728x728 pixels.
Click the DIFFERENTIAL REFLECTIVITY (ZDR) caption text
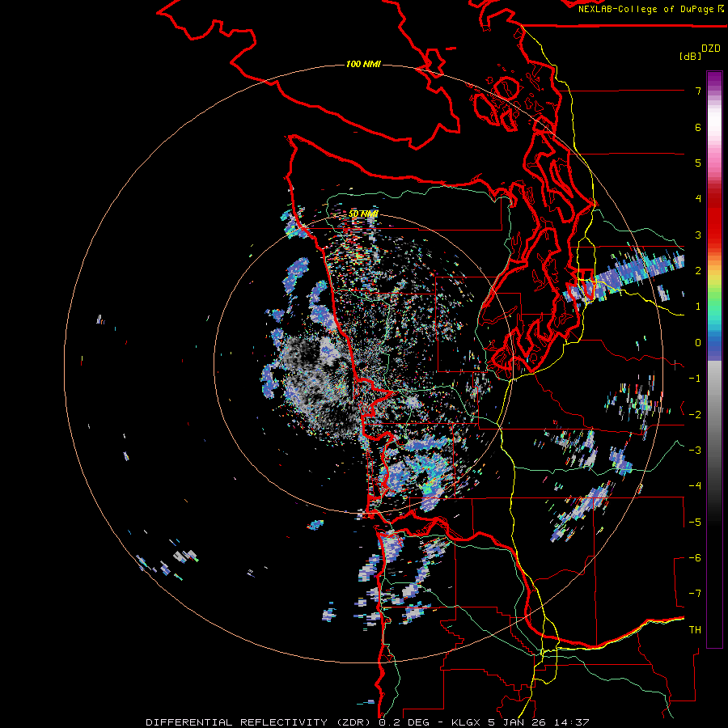pos(260,722)
